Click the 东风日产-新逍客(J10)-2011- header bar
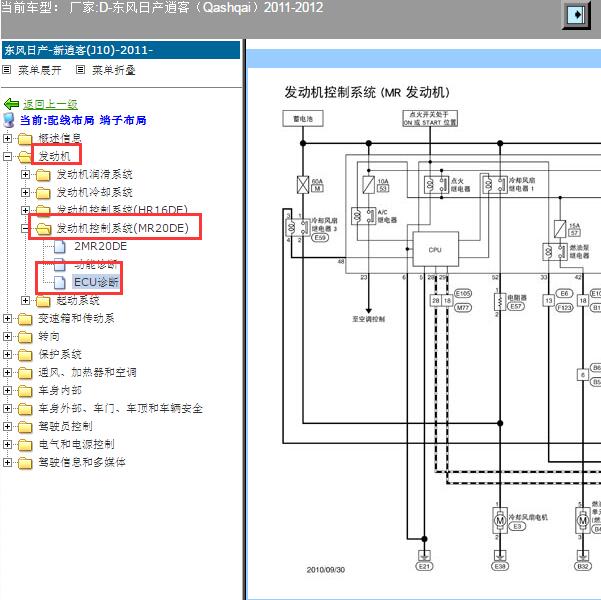601x600 pixels. [x=121, y=50]
